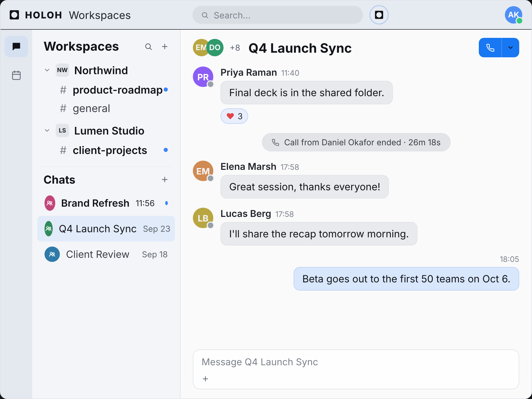Click the round assistant button beside search
532x399 pixels.
click(x=379, y=15)
